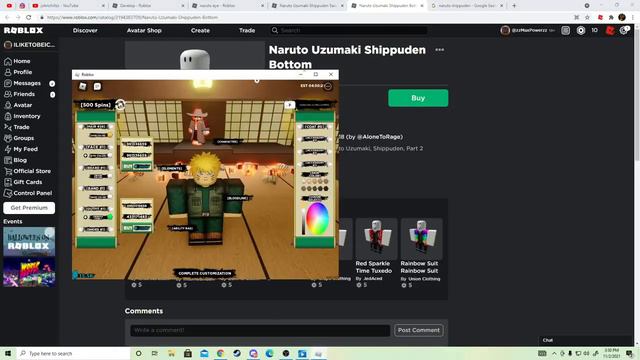Select the darkest skin tone swatch

326,189
